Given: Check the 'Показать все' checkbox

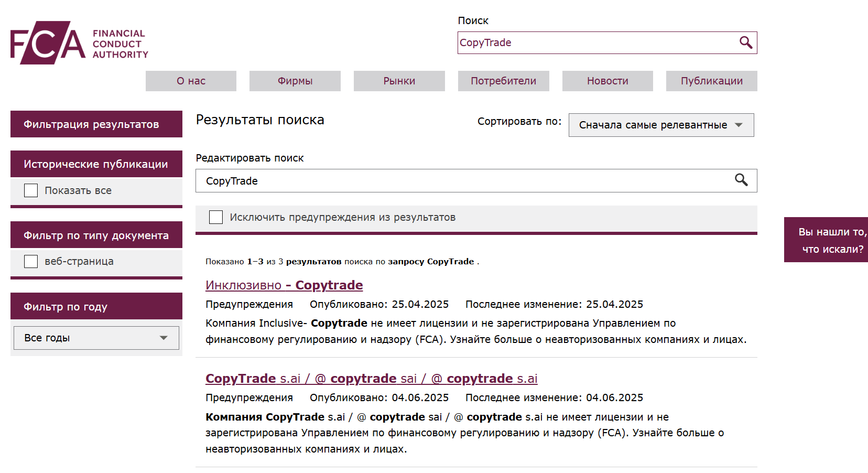Looking at the screenshot, I should click(31, 190).
